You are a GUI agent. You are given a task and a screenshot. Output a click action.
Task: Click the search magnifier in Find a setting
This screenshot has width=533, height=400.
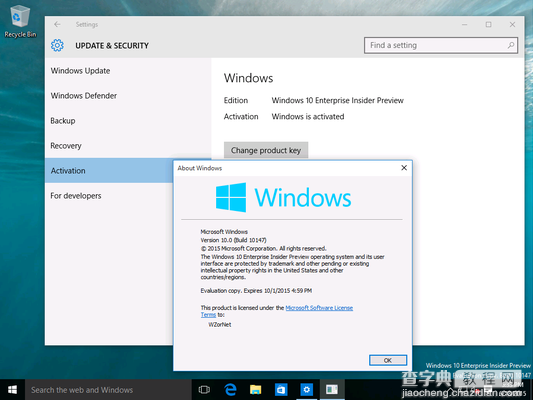[x=511, y=45]
